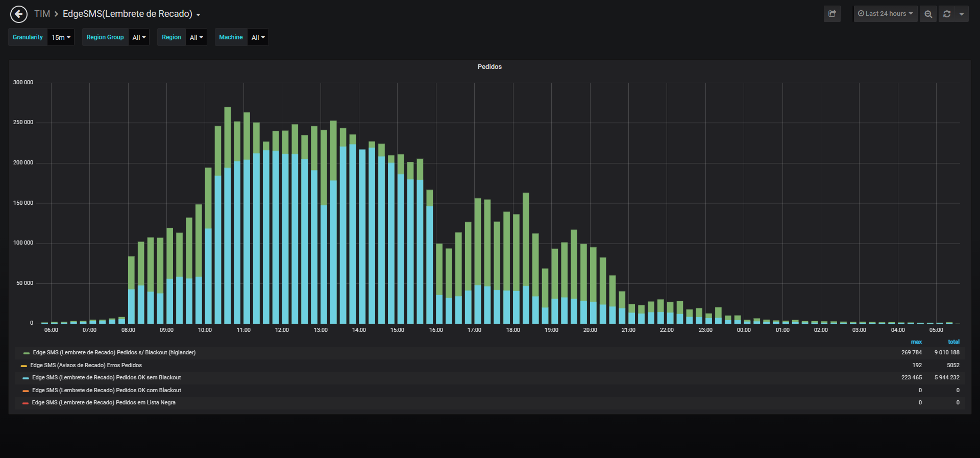980x458 pixels.
Task: Open the Region Group All dropdown
Action: (139, 37)
